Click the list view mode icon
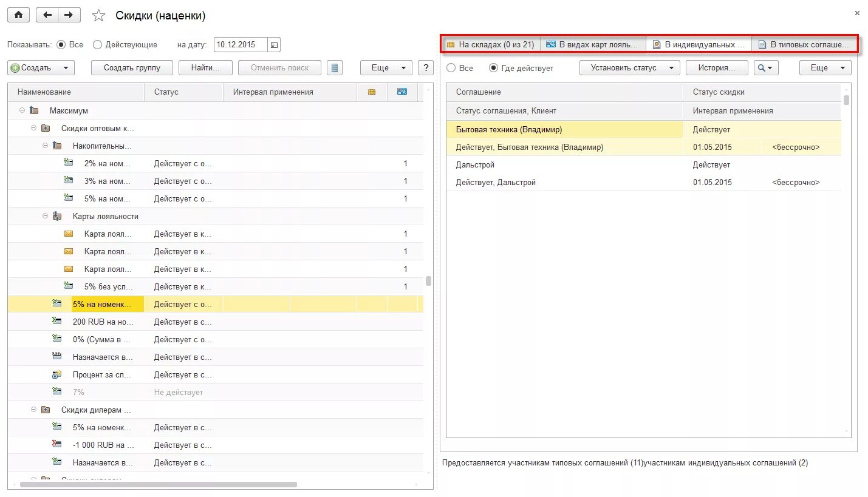This screenshot has width=868, height=497. point(335,68)
